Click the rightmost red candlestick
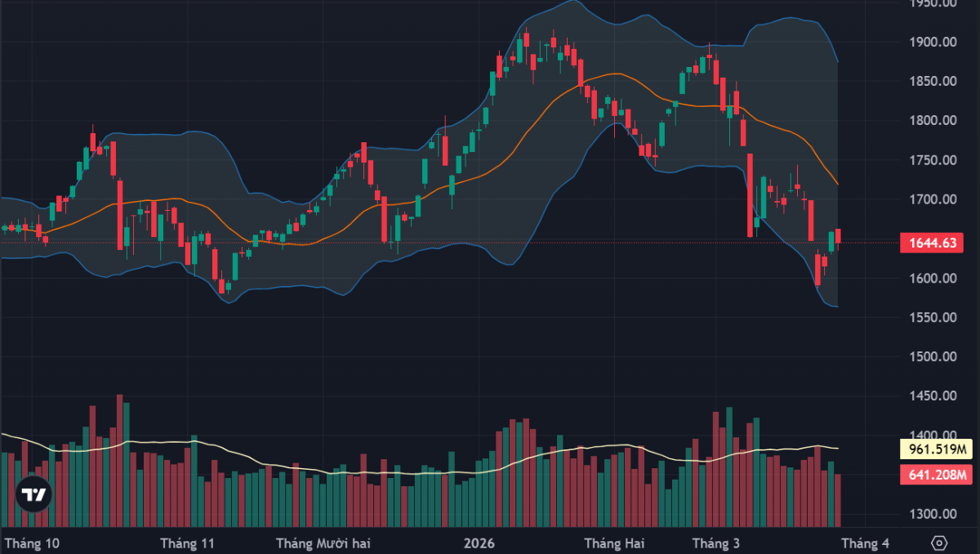Viewport: 980px width, 554px height. pos(838,236)
